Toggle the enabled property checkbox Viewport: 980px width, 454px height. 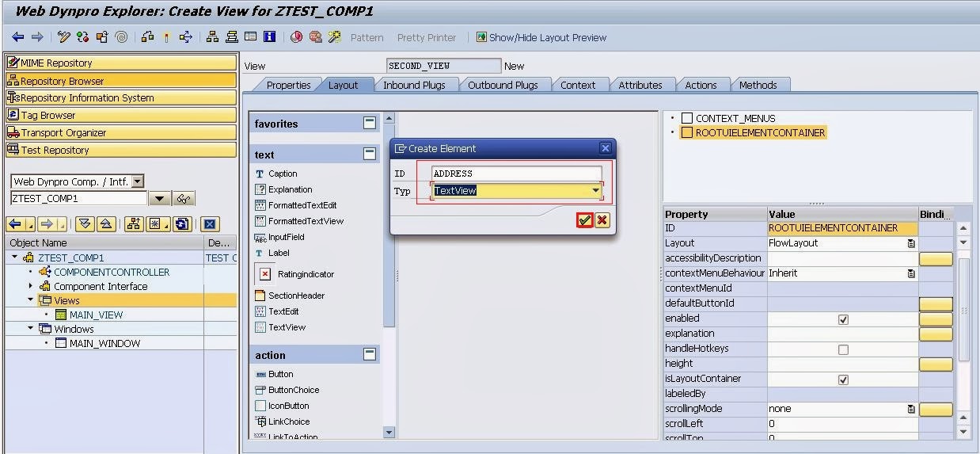843,319
